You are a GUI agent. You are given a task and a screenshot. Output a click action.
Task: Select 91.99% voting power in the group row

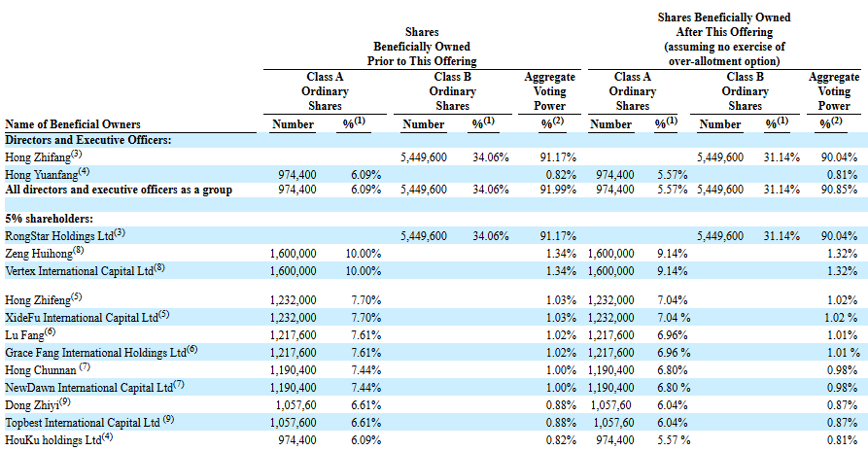pos(558,190)
